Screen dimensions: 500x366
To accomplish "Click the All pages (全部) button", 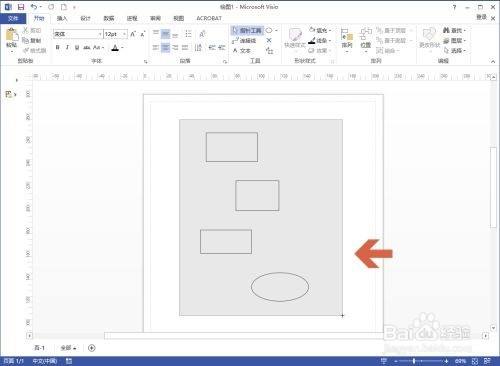I will (68, 348).
